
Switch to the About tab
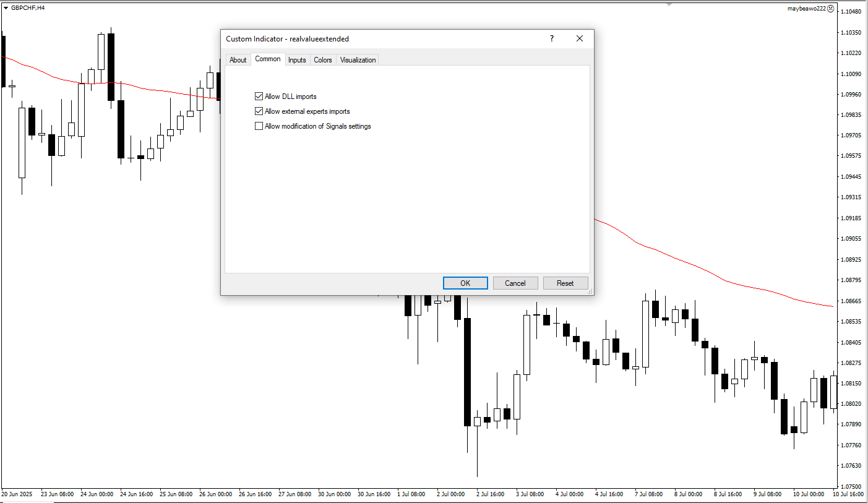click(238, 60)
